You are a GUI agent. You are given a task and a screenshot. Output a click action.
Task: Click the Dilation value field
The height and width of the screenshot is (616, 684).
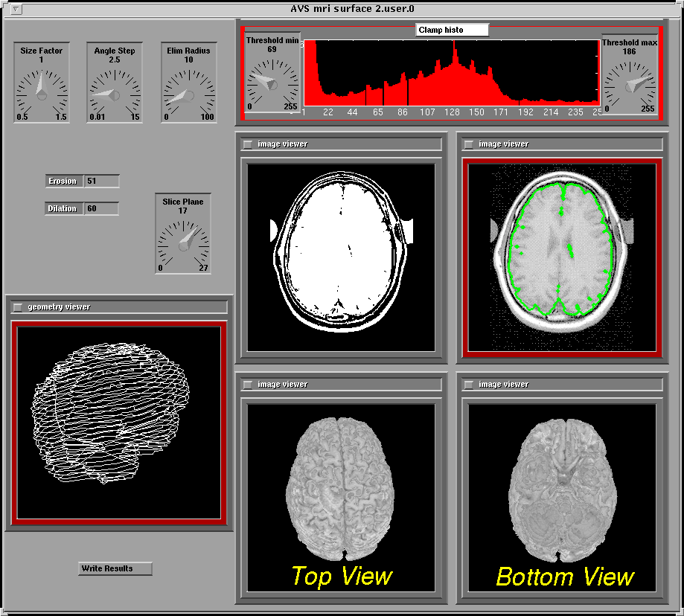[x=101, y=209]
